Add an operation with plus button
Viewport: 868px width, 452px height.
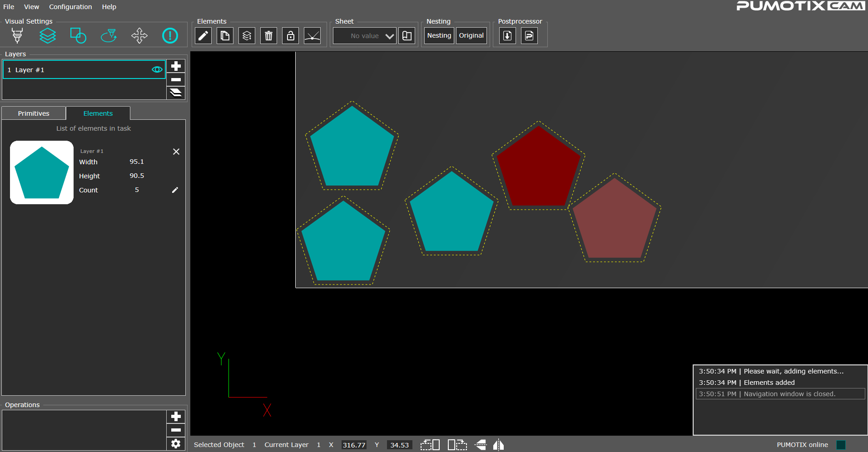pos(176,417)
